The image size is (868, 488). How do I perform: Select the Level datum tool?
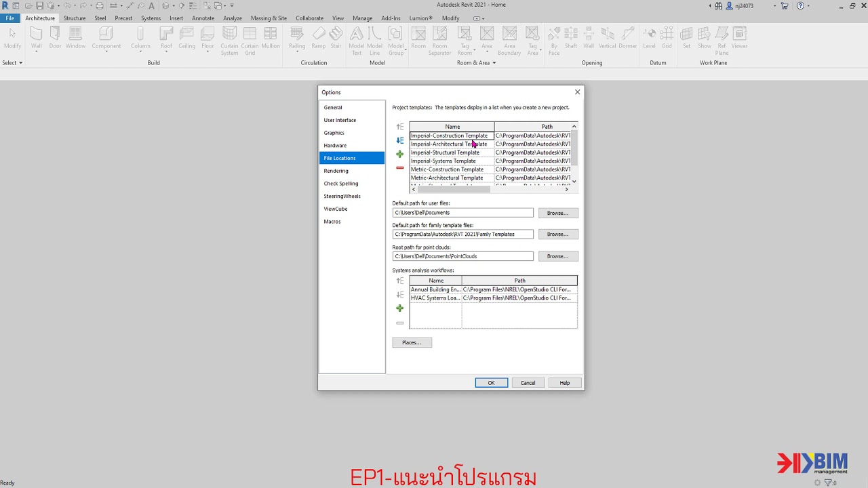[649, 38]
